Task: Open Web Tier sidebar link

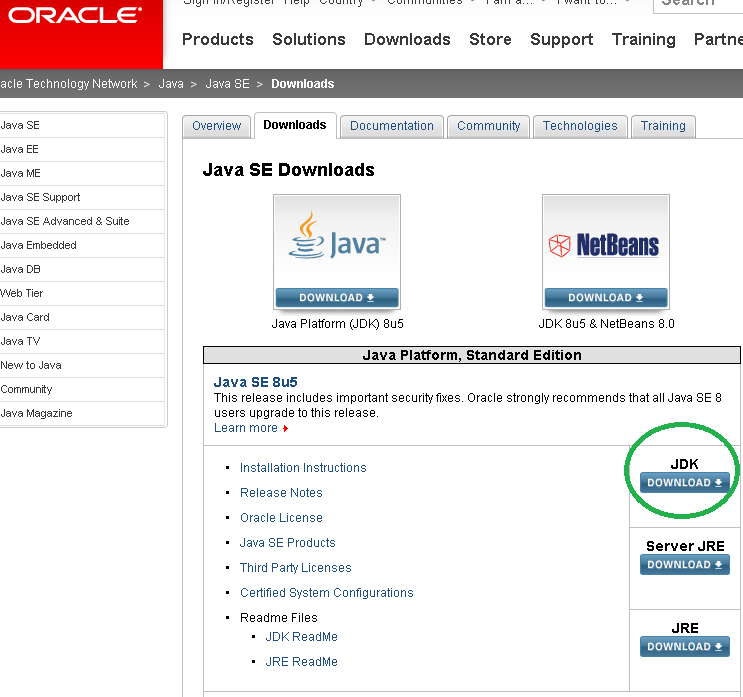Action: (x=82, y=293)
